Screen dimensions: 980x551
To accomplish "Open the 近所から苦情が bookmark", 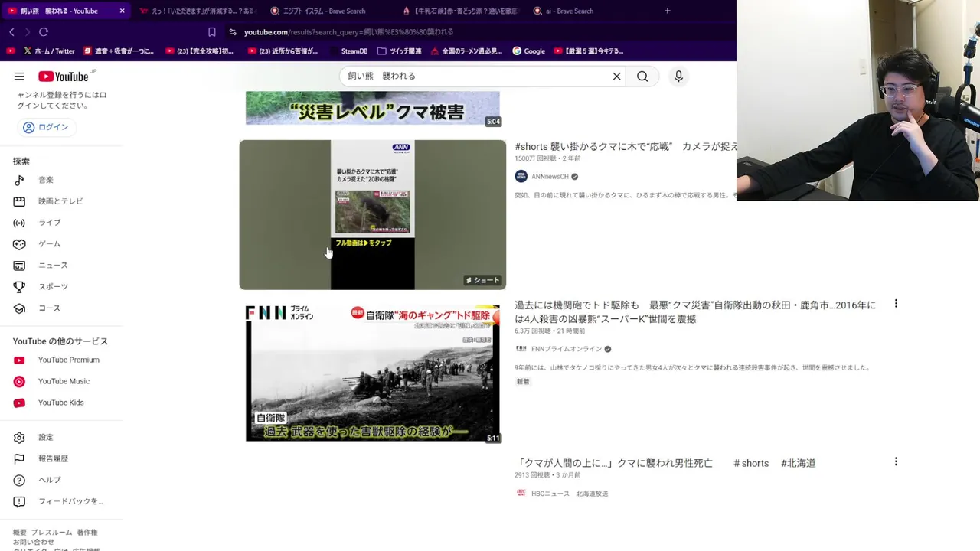I will [x=283, y=51].
